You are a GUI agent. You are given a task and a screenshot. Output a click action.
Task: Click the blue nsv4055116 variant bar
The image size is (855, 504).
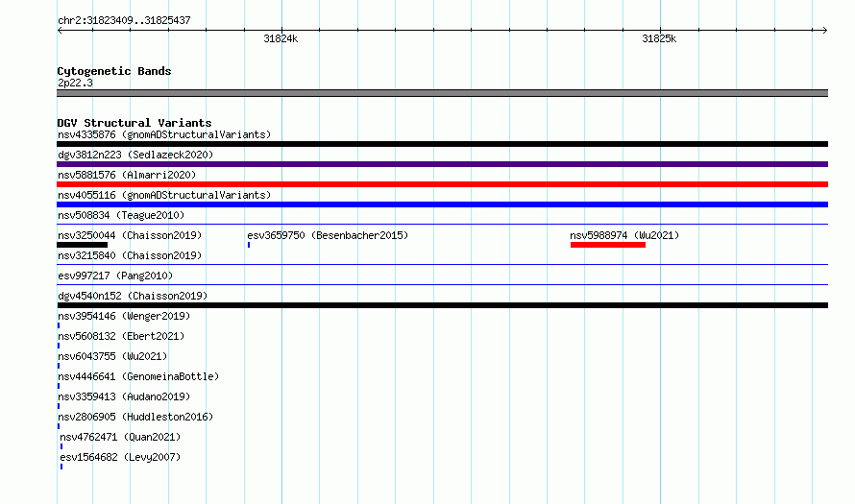442,204
